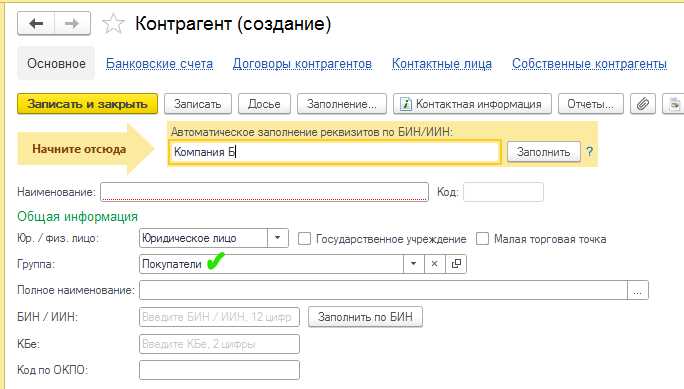Click the Полное наименование input field
The height and width of the screenshot is (389, 684).
point(383,290)
